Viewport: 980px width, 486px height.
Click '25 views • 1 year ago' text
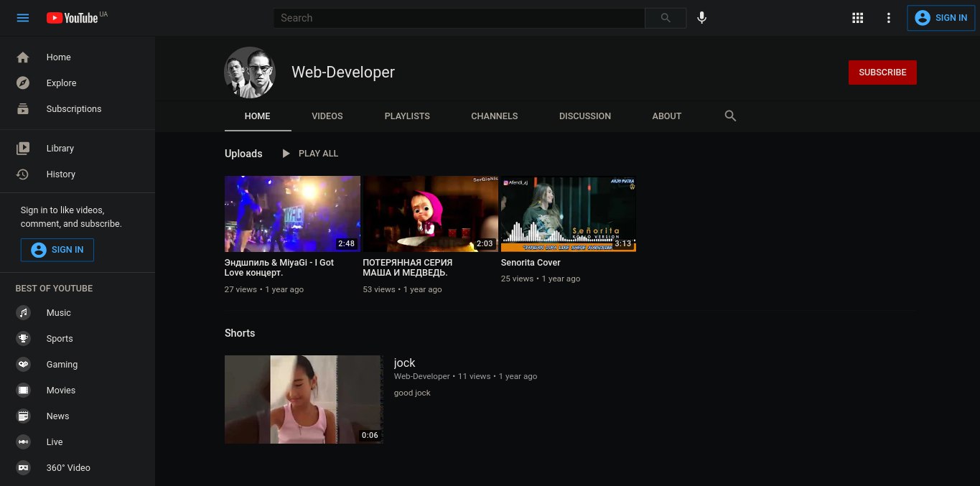(x=541, y=279)
